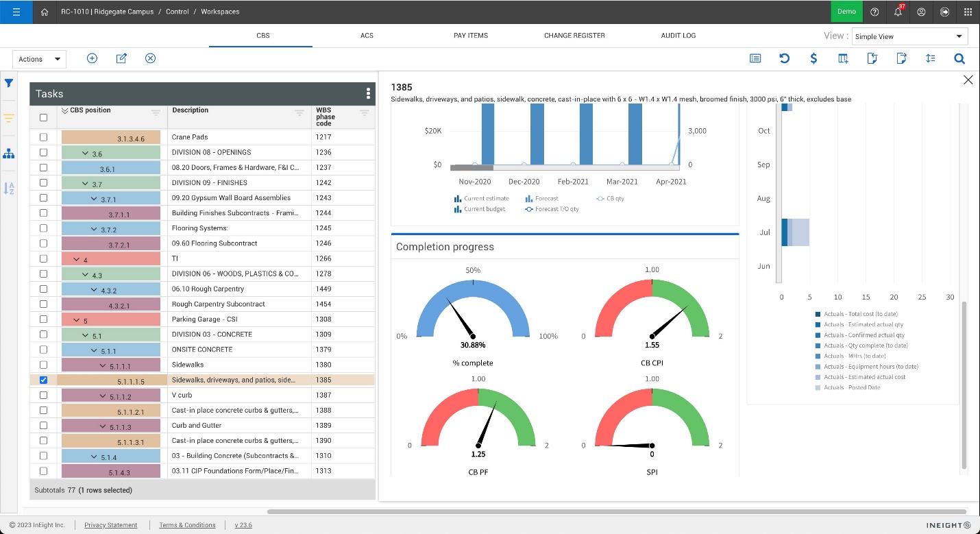This screenshot has width=980, height=534.
Task: Open the notifications bell icon
Action: (x=898, y=12)
